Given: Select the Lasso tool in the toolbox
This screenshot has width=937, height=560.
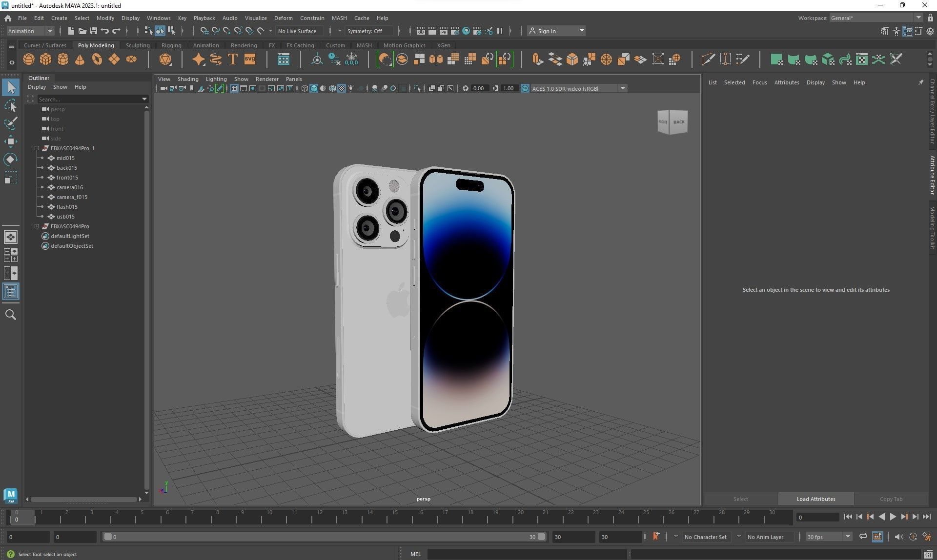Looking at the screenshot, I should point(11,105).
